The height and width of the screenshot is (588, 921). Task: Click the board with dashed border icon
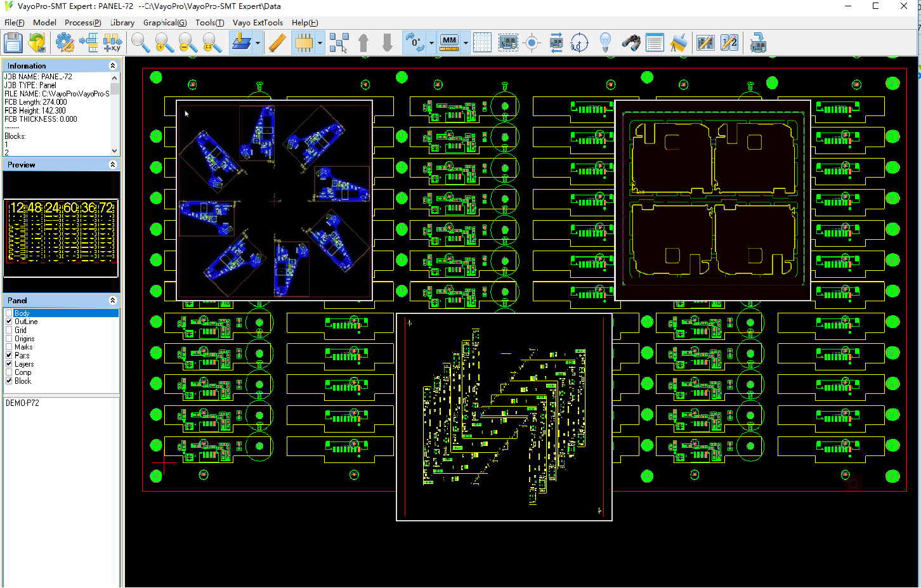click(508, 43)
